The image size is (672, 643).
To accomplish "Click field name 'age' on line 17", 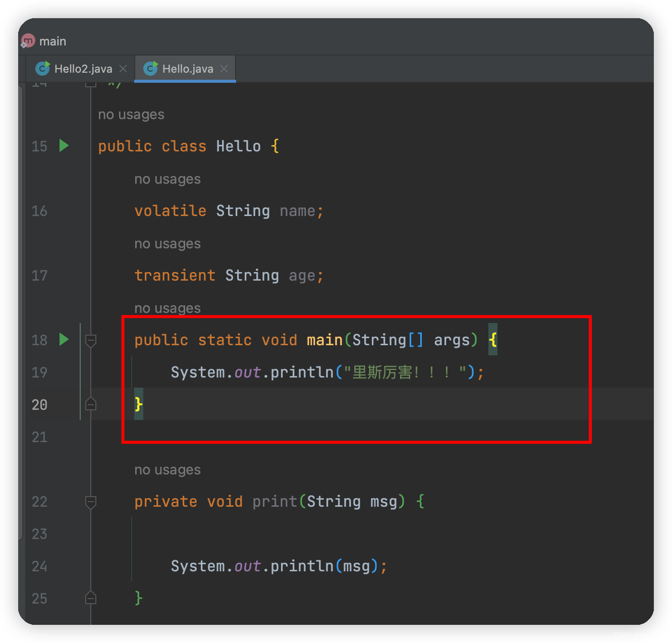I will tap(302, 276).
